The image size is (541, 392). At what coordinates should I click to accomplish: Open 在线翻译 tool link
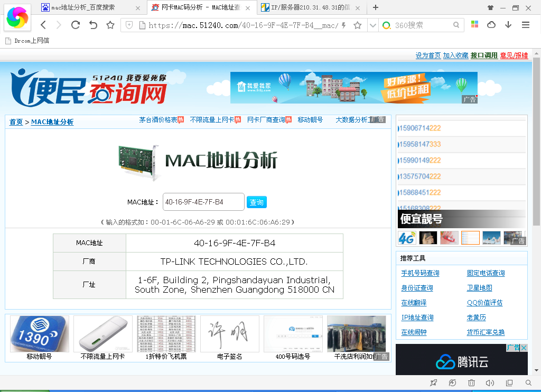414,303
